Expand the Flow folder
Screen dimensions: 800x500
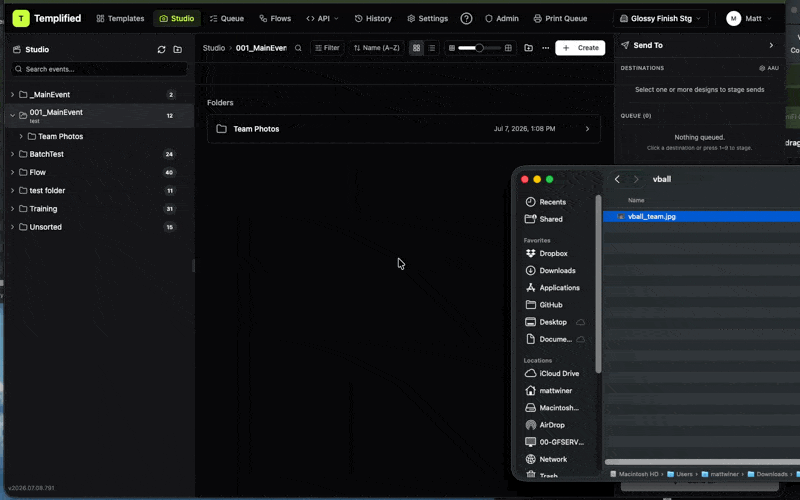click(x=12, y=172)
